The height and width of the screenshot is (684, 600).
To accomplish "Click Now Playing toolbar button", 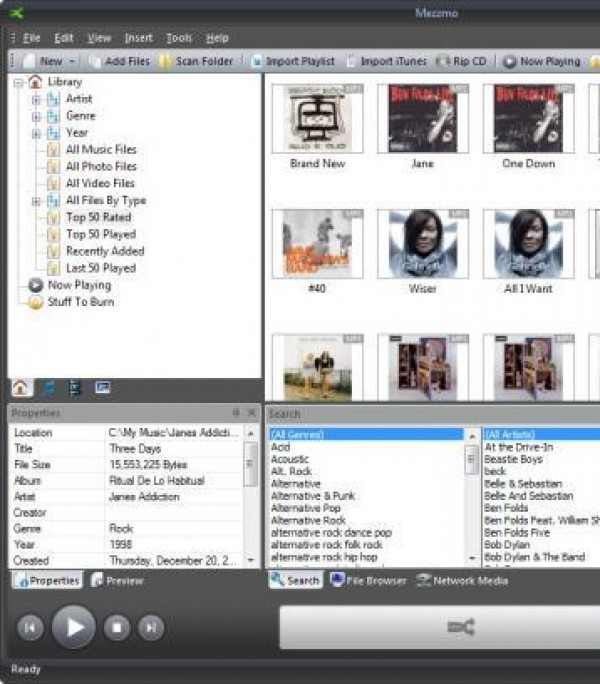I will tap(542, 61).
